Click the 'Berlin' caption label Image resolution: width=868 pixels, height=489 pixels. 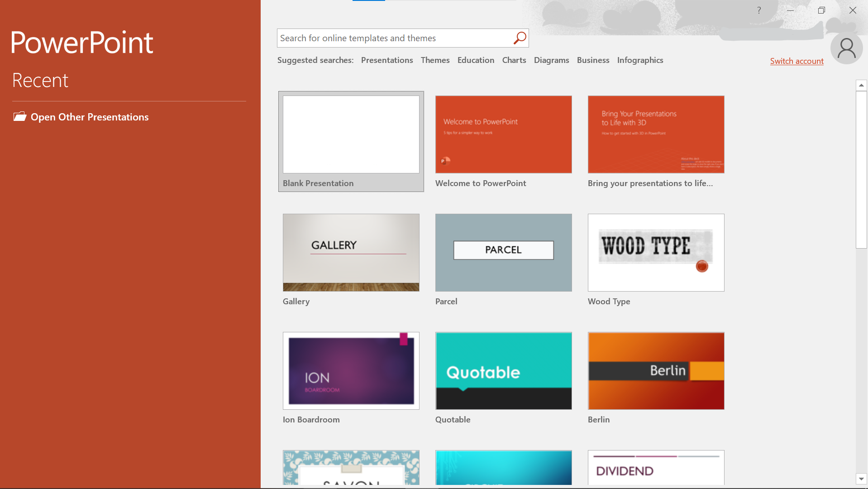(599, 420)
